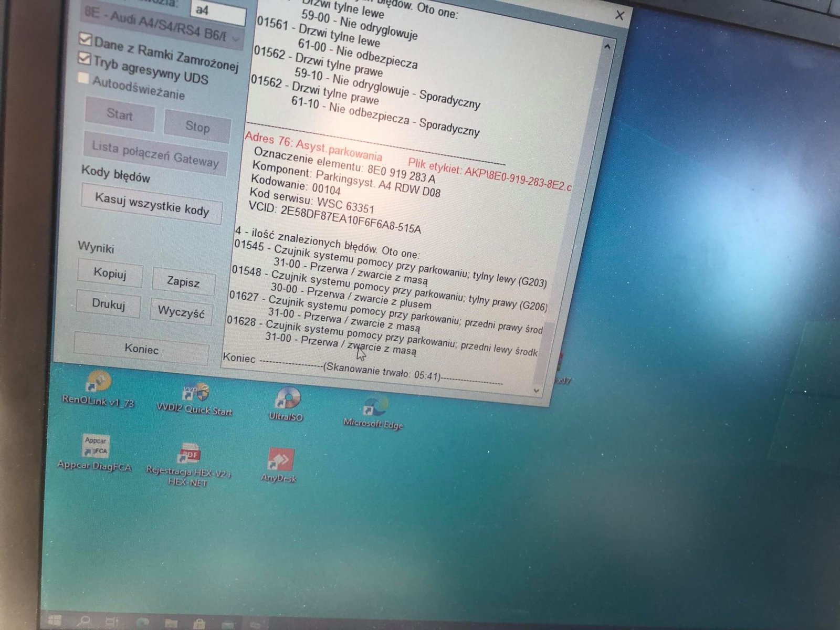
Task: Open the Rejestracja HEX-V2 PDF file
Action: [188, 465]
